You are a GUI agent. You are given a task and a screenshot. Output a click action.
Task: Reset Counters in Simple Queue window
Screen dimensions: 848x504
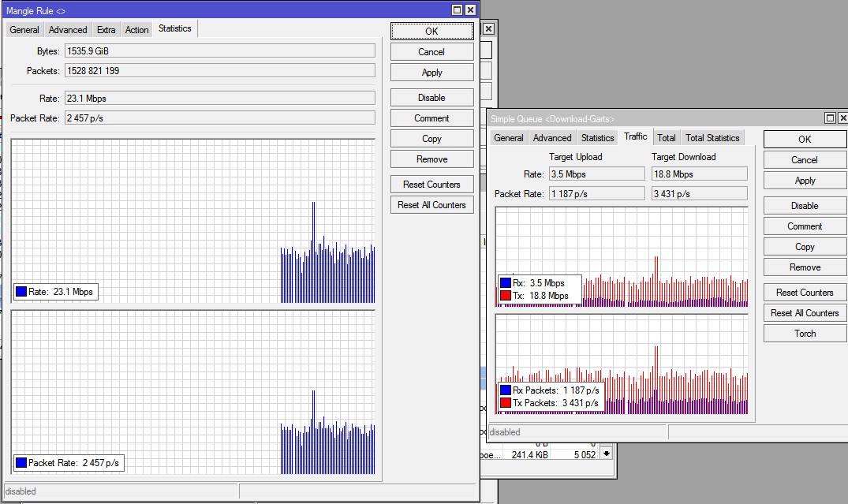click(805, 293)
